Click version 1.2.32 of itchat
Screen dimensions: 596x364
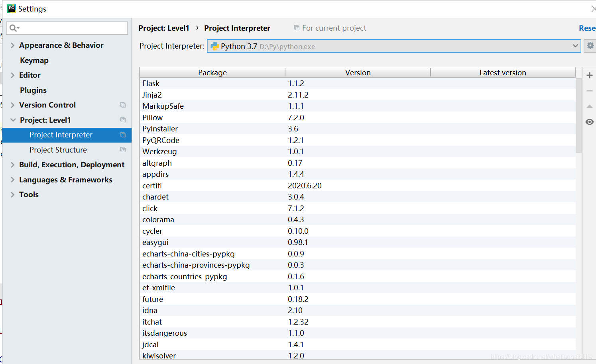(x=298, y=322)
